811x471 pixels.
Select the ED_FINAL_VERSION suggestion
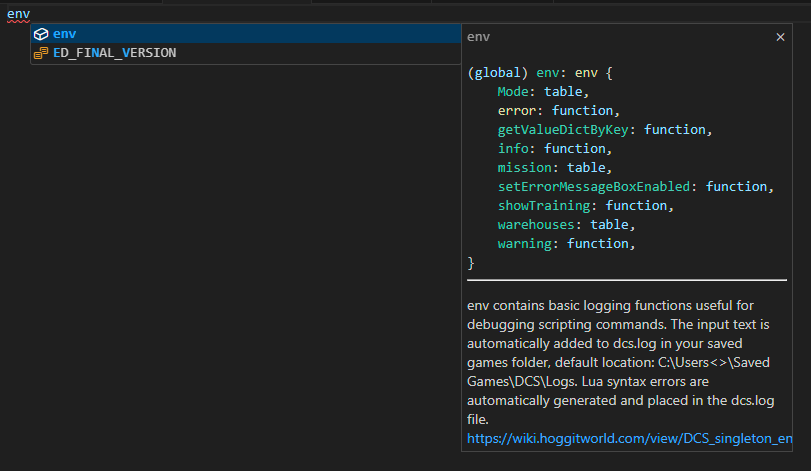coord(246,53)
